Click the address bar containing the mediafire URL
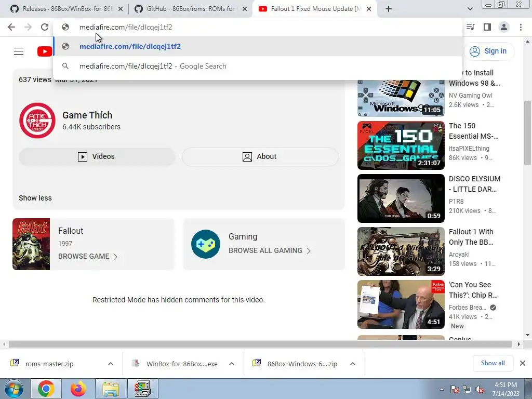 pos(258,27)
